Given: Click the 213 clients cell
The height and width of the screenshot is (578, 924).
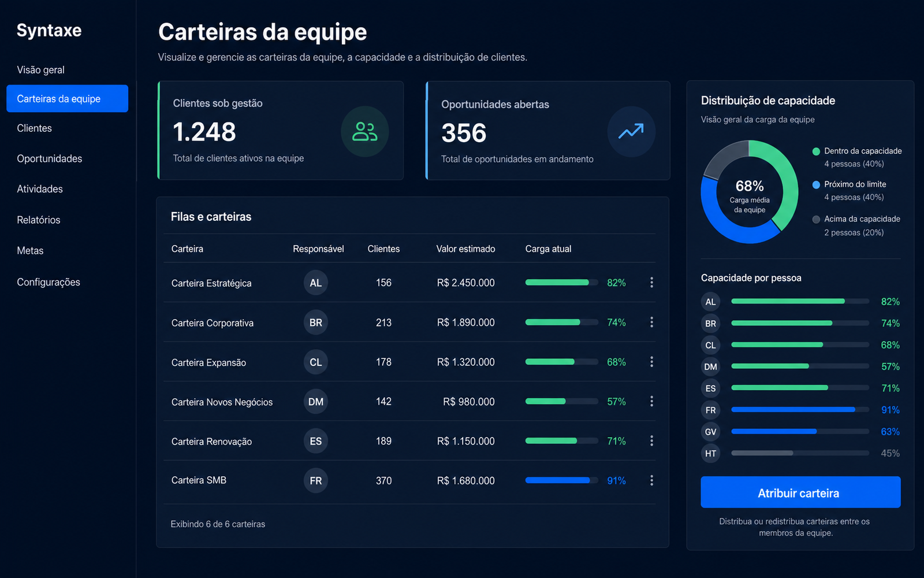Looking at the screenshot, I should [x=383, y=323].
